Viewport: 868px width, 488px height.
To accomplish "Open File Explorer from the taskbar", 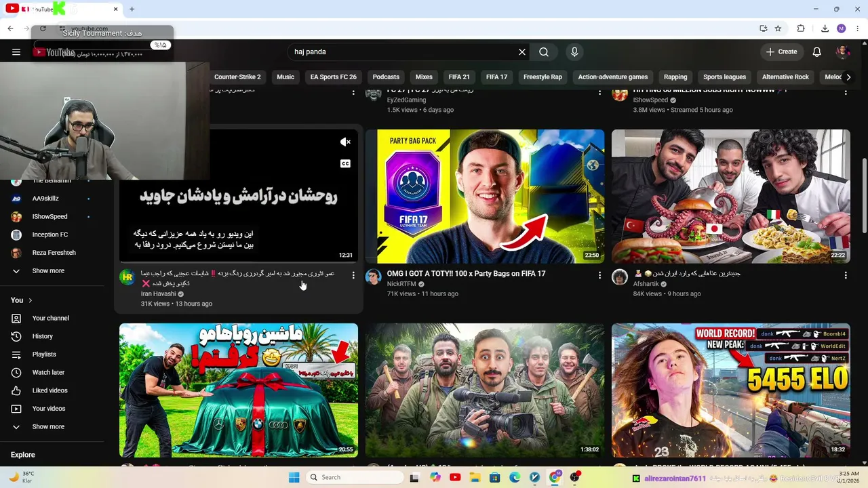I will 475,477.
